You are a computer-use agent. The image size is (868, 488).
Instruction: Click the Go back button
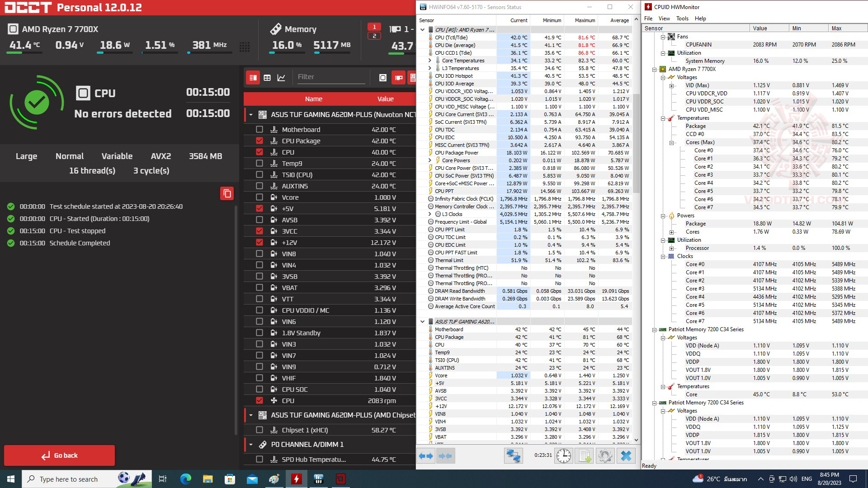tap(59, 455)
